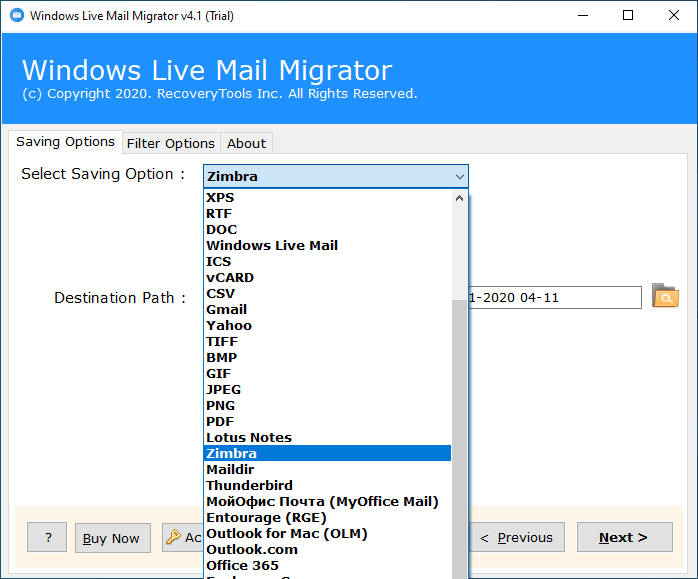
Task: Choose Gmail as the saving option
Action: point(327,310)
